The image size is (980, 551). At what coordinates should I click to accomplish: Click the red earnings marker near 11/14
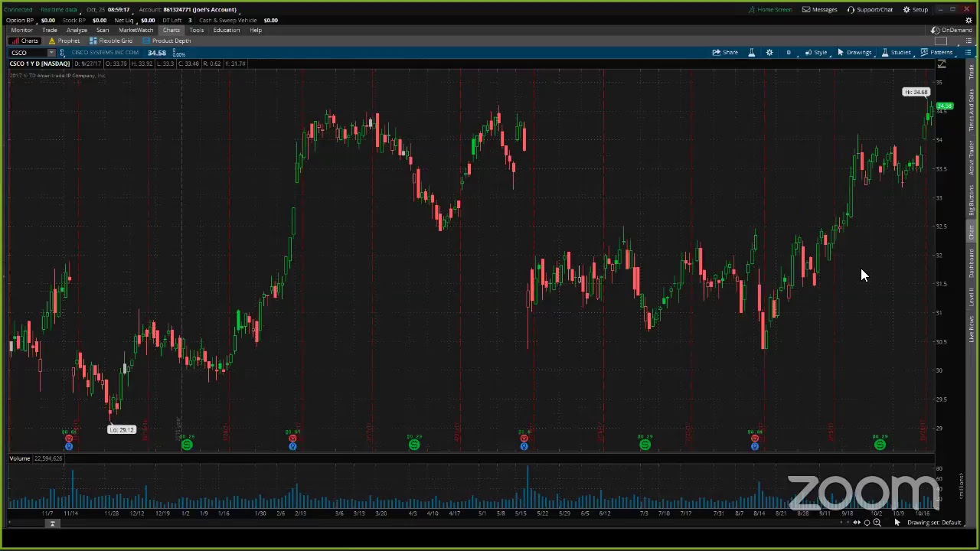point(69,438)
